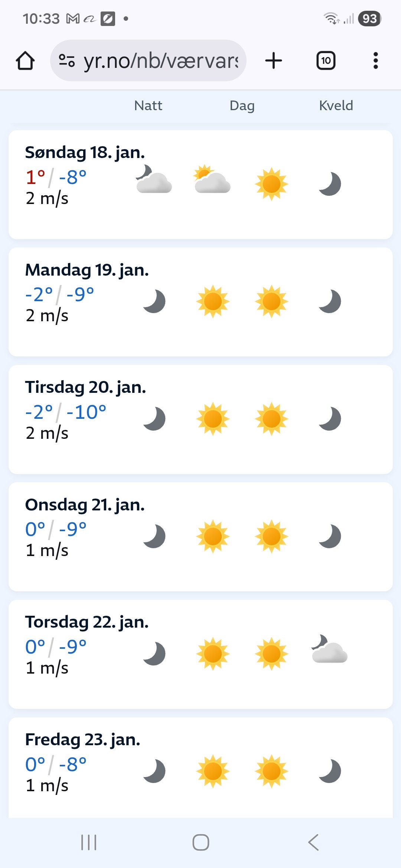This screenshot has width=401, height=868.
Task: Open Torsdag 22. jan. forecast card
Action: (200, 654)
